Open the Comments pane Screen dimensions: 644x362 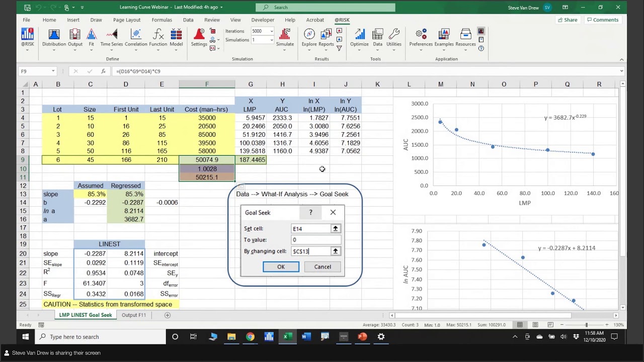(x=602, y=20)
